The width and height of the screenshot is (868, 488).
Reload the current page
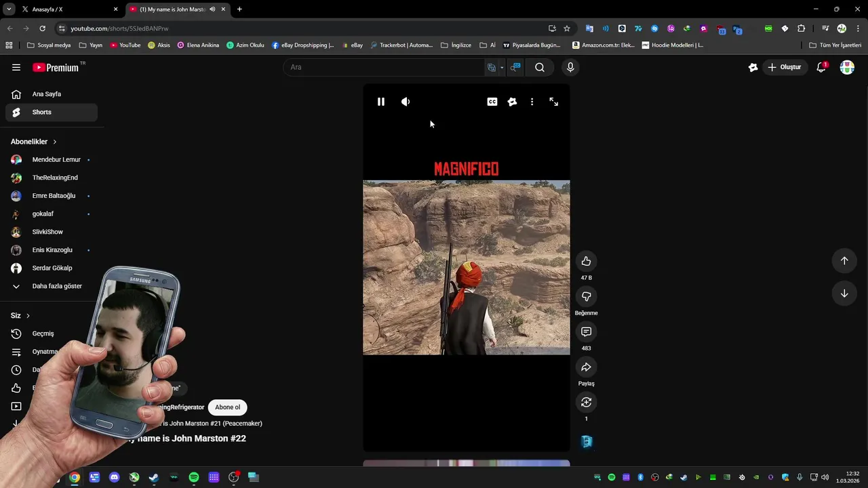(42, 28)
